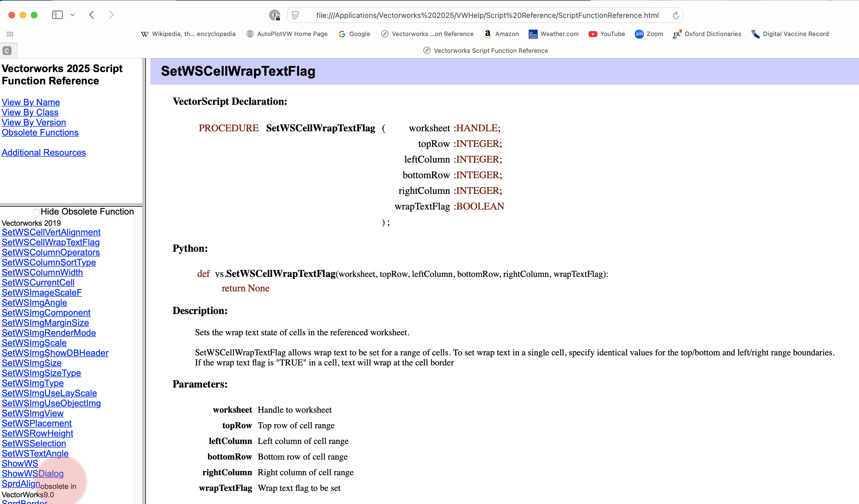The width and height of the screenshot is (859, 504).
Task: Open SetWSImgRenderMode function entry
Action: [x=49, y=332]
